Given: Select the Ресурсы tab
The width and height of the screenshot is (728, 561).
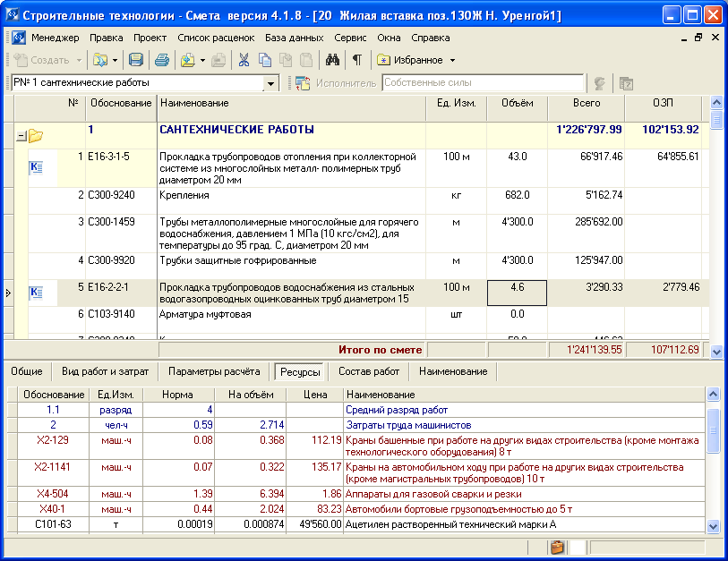Looking at the screenshot, I should point(300,371).
